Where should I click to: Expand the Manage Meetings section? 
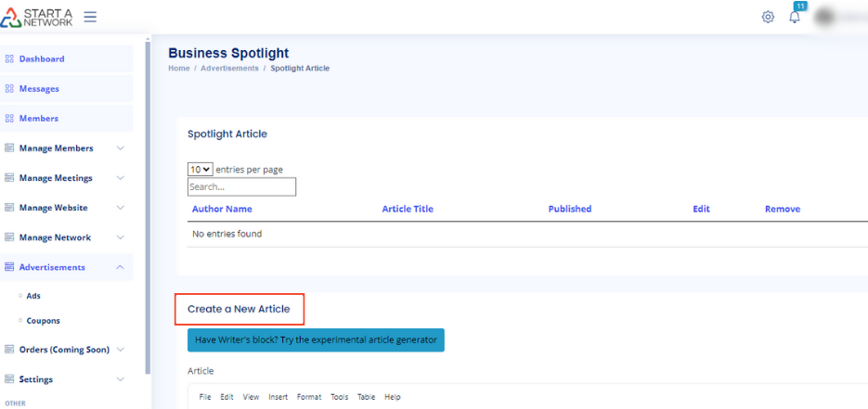pos(120,178)
